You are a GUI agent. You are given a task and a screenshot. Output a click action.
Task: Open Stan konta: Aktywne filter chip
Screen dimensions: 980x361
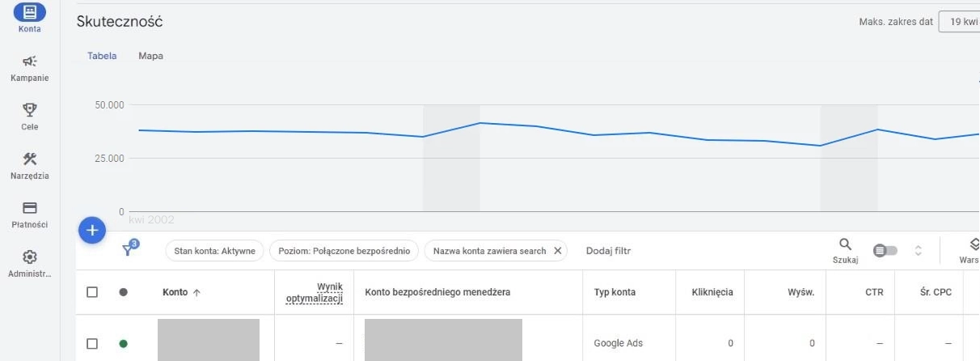click(x=214, y=251)
